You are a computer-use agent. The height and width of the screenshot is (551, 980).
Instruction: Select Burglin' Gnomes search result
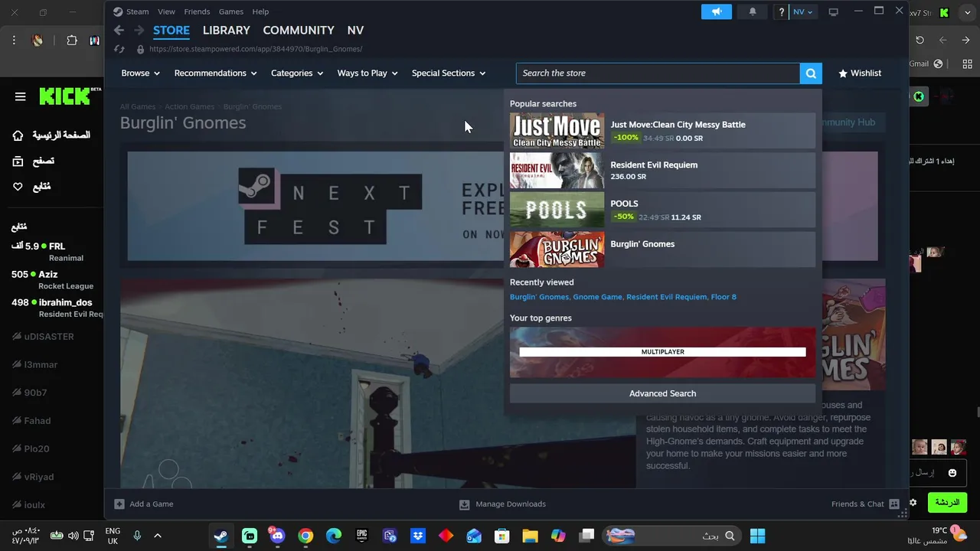pos(662,250)
